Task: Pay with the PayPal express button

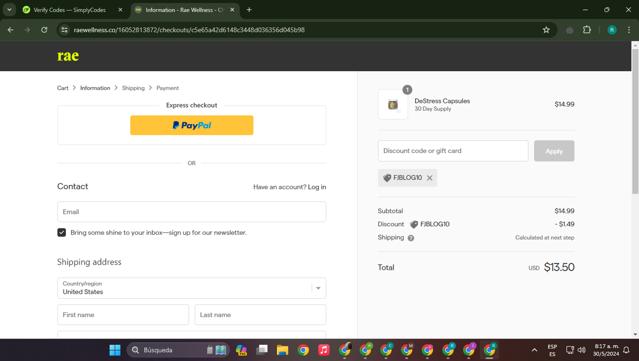Action: click(192, 125)
